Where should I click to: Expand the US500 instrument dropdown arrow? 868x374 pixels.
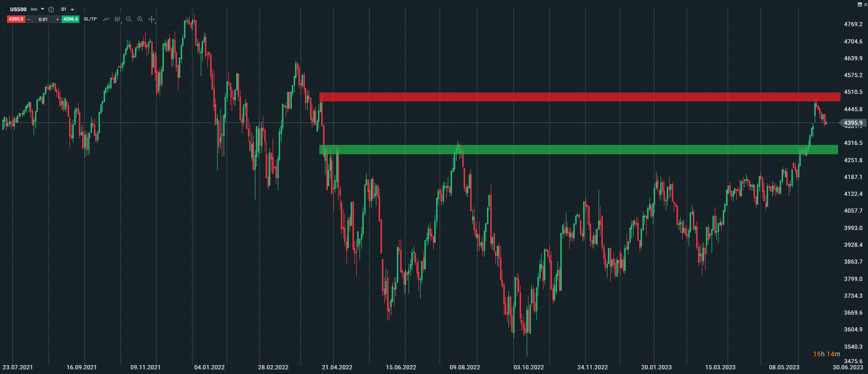click(42, 9)
